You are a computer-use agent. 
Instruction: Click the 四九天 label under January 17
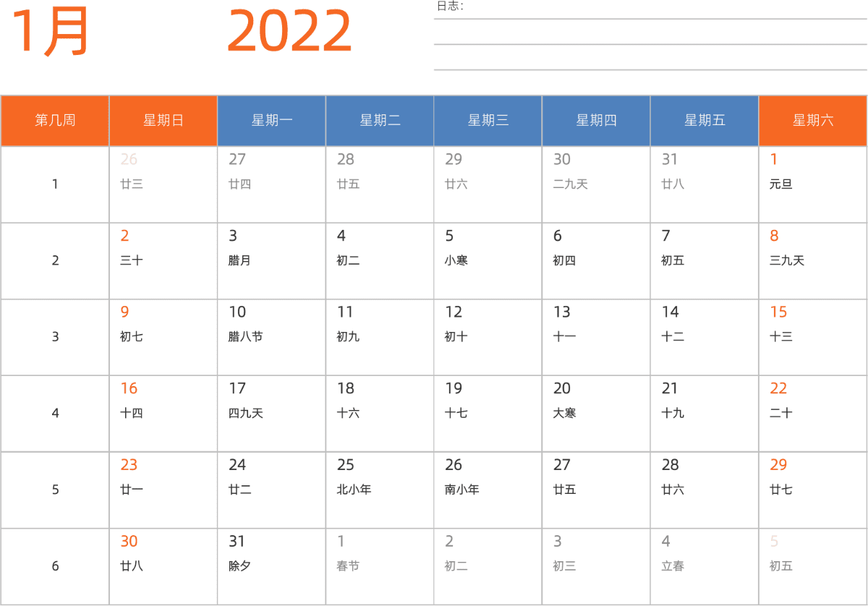(x=246, y=414)
